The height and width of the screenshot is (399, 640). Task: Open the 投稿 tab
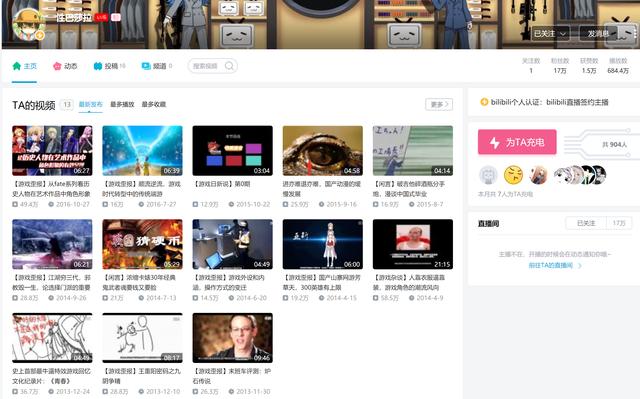click(x=109, y=66)
